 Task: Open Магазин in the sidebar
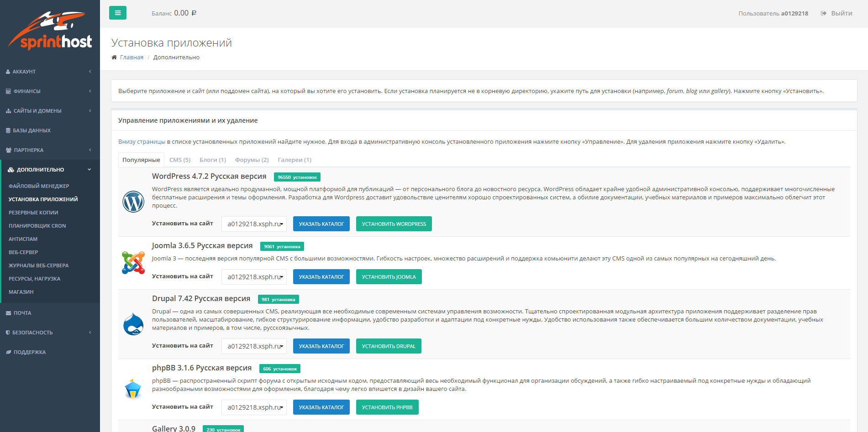click(21, 292)
